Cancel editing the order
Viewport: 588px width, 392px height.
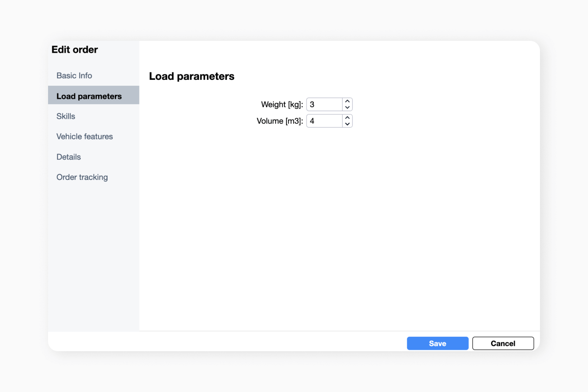coord(503,343)
